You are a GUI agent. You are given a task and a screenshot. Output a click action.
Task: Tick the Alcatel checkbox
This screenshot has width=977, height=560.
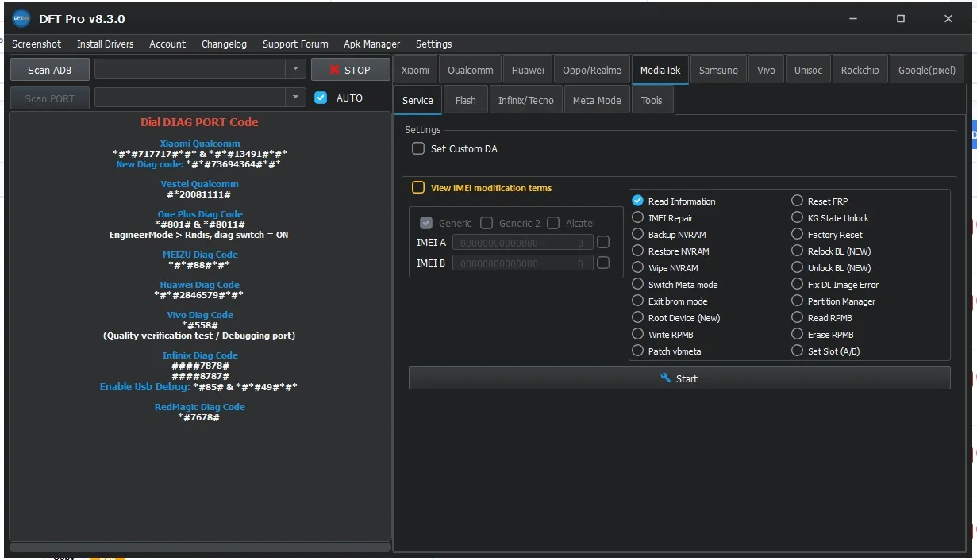pos(553,223)
